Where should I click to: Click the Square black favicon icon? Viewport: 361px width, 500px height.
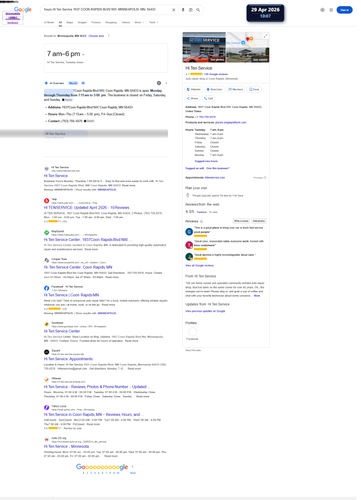pyautogui.click(x=47, y=352)
